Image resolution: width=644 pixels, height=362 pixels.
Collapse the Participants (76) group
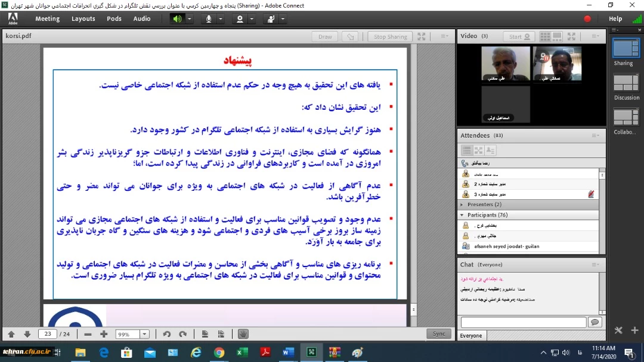point(462,215)
